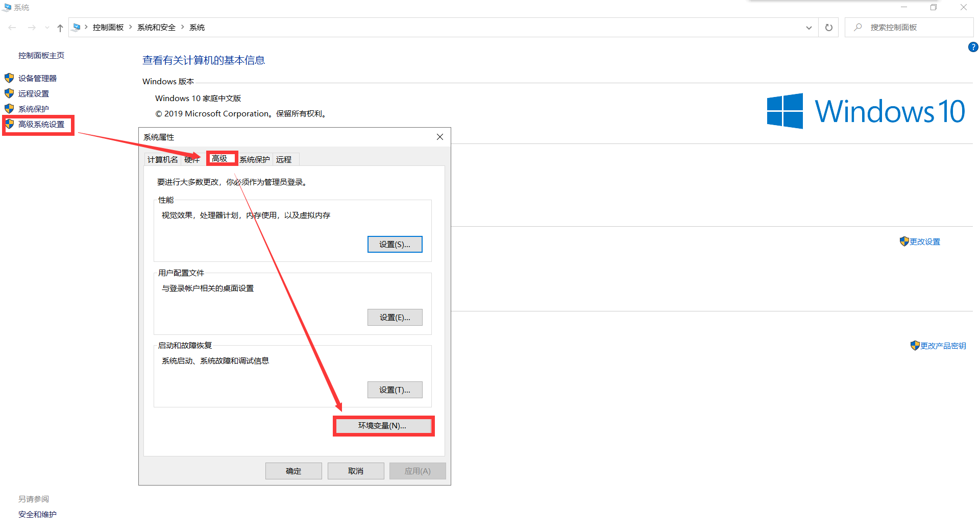
Task: Open the address bar dropdown arrow
Action: [x=808, y=27]
